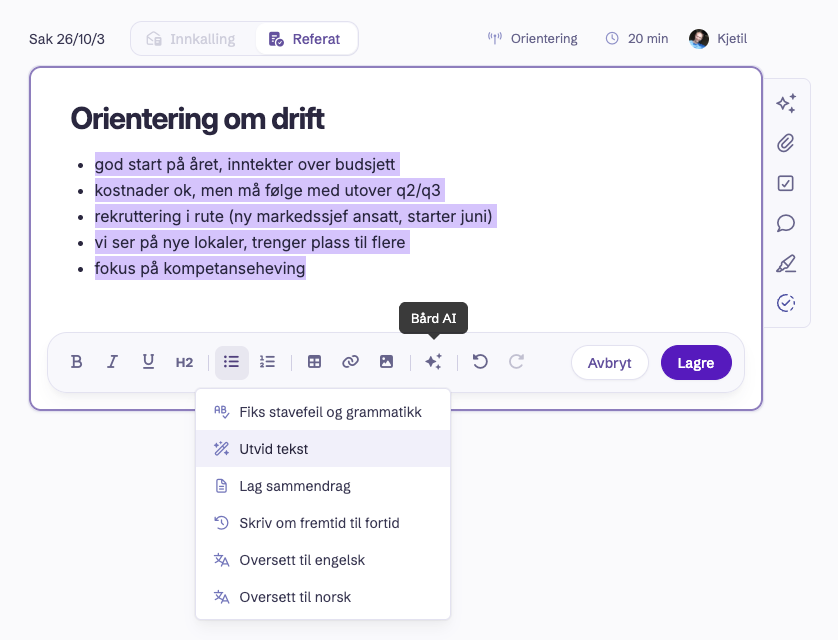Click the redo arrow
This screenshot has width=838, height=640.
[x=516, y=362]
